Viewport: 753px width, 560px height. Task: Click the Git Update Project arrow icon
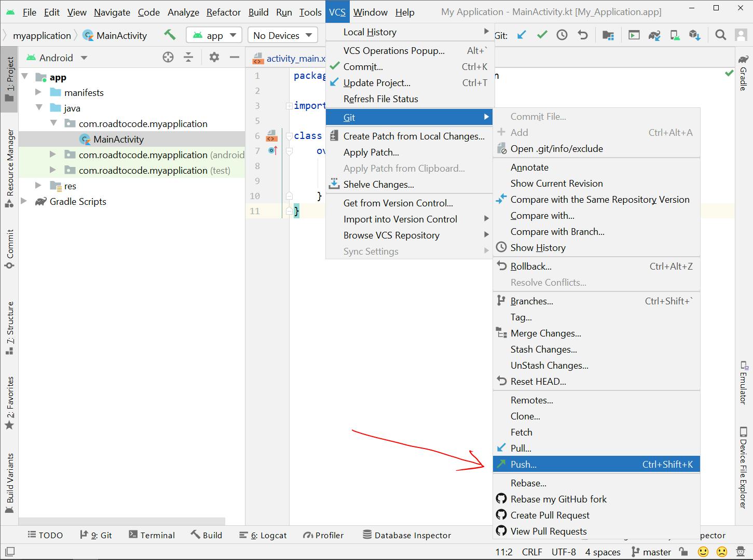click(522, 35)
